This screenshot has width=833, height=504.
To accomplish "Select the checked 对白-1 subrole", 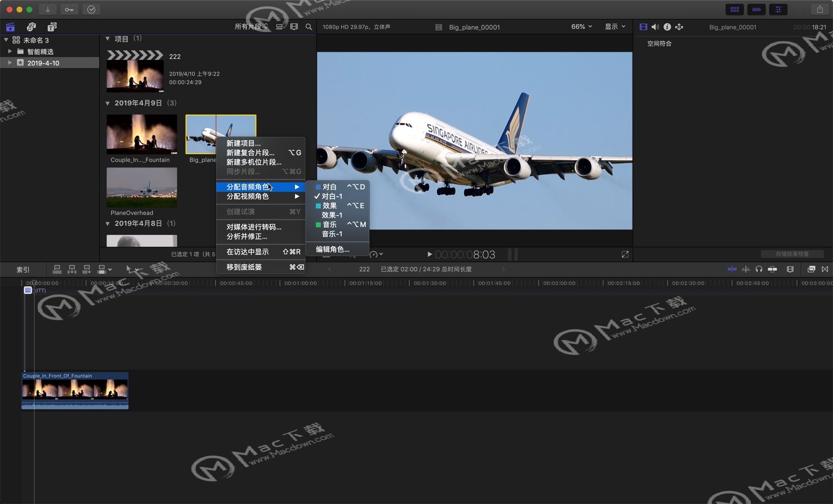I will pos(338,196).
